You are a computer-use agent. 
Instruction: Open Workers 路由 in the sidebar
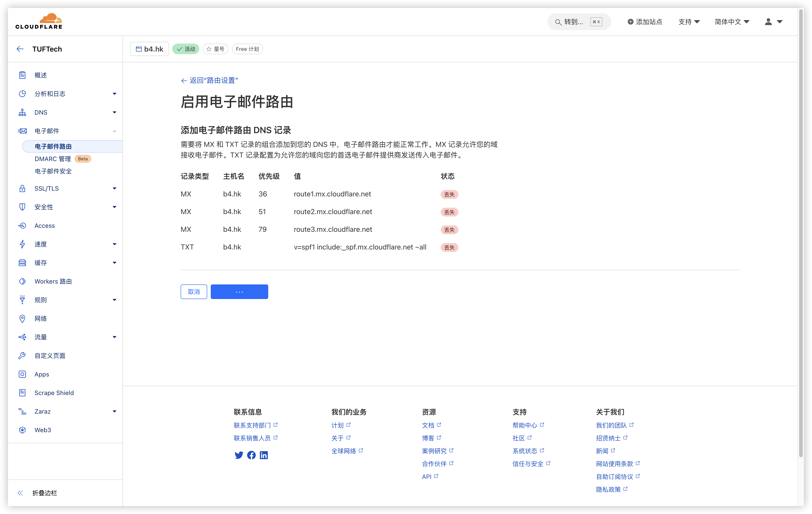[53, 281]
